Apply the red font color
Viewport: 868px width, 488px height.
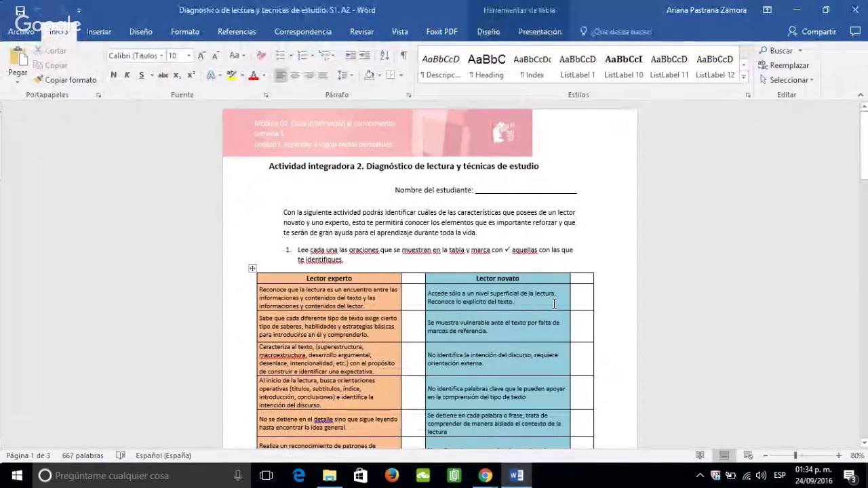tap(254, 75)
